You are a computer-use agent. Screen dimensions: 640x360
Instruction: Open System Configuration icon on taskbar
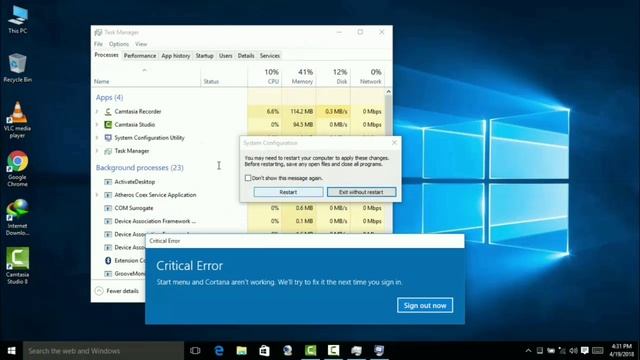click(x=379, y=351)
